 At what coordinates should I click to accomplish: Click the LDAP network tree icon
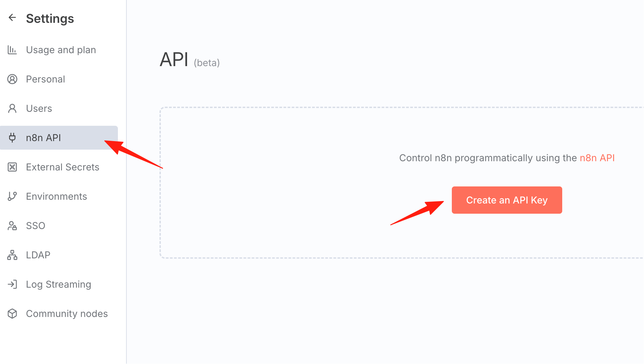click(12, 255)
